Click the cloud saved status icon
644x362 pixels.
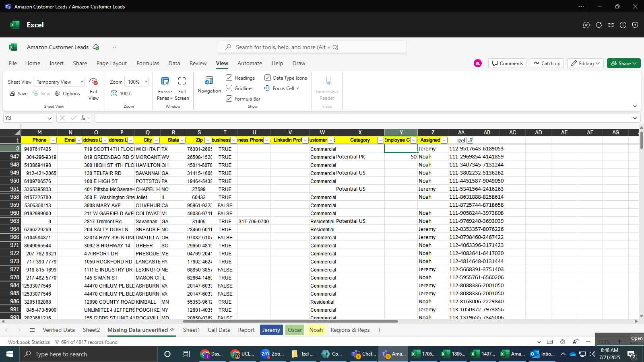click(x=96, y=47)
